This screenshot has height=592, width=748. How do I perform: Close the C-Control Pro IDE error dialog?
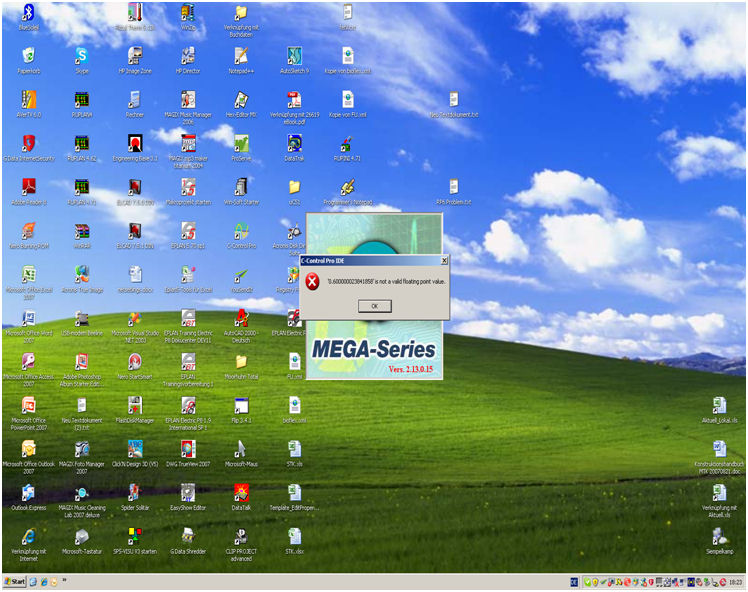point(443,259)
